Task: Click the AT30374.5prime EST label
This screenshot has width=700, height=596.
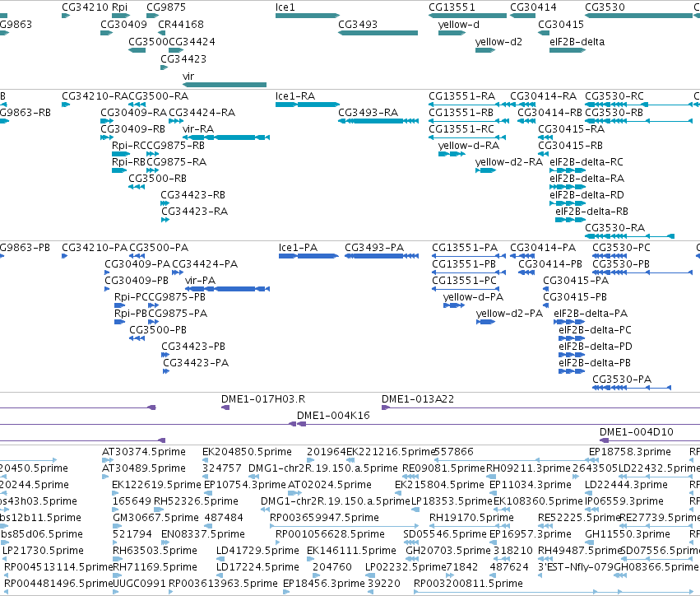Action: point(144,452)
